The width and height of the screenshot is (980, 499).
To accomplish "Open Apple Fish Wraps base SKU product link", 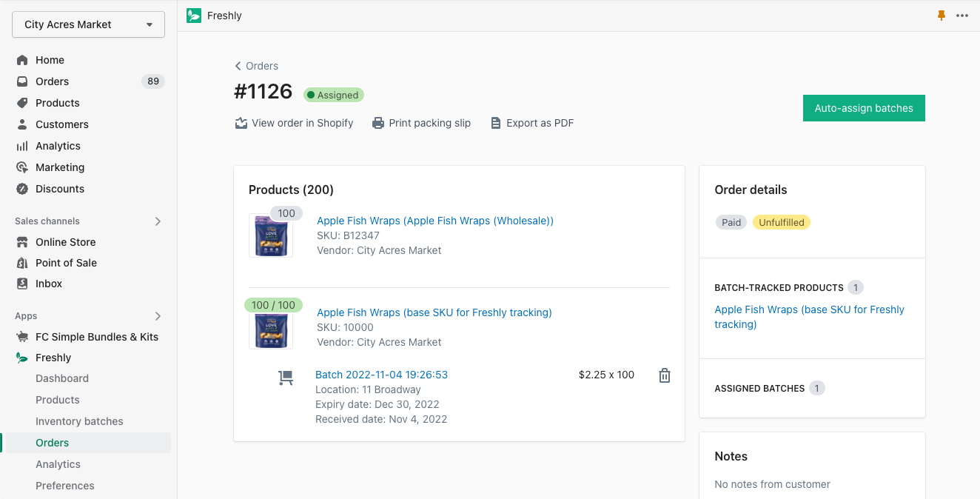I will pyautogui.click(x=434, y=312).
